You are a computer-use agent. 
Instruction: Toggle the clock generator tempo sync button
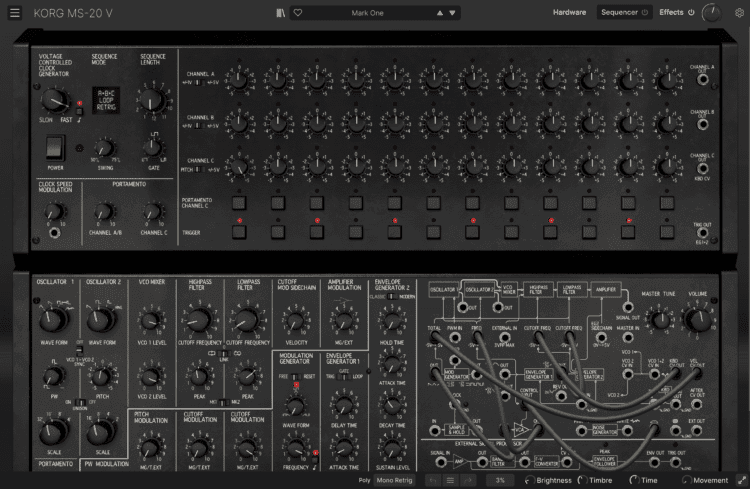pos(79,111)
